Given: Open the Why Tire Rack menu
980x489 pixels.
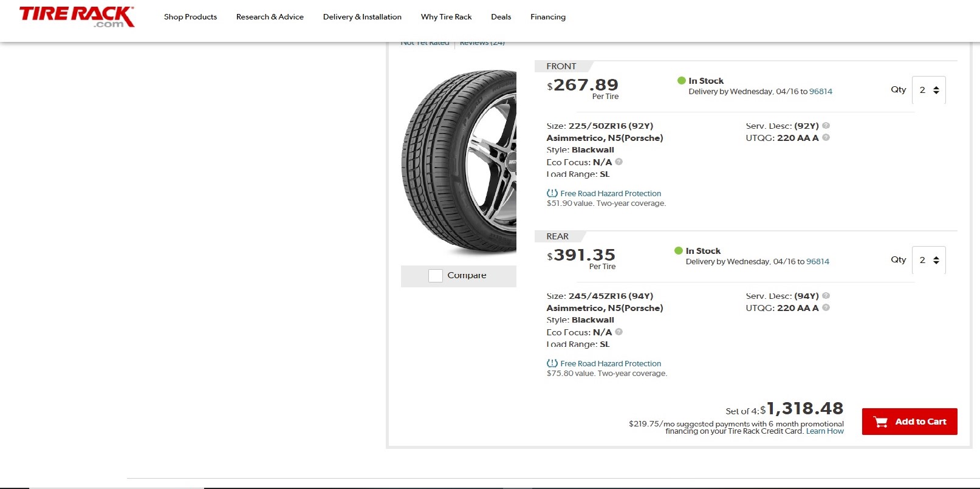Looking at the screenshot, I should (x=446, y=17).
